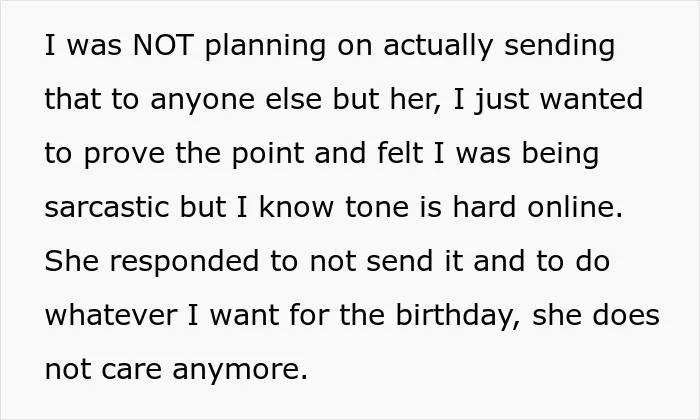
Task: Click the word "hard"
Action: 485,207
